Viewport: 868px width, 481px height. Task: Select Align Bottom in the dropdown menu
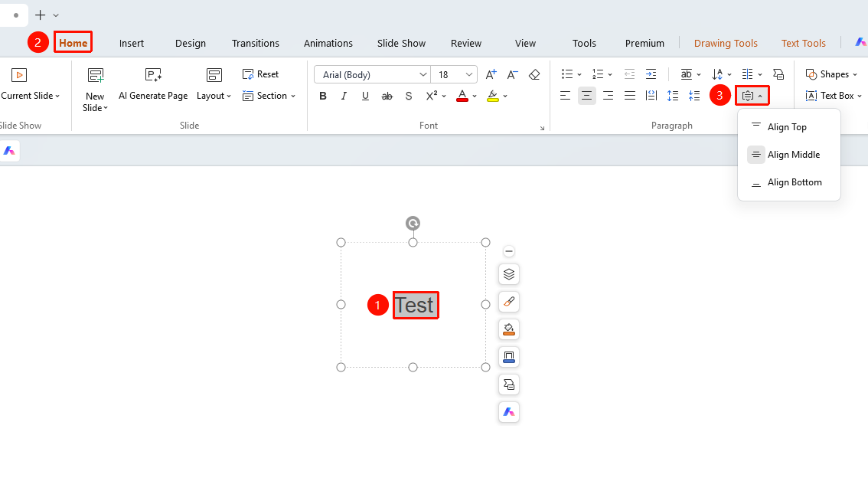(789, 182)
